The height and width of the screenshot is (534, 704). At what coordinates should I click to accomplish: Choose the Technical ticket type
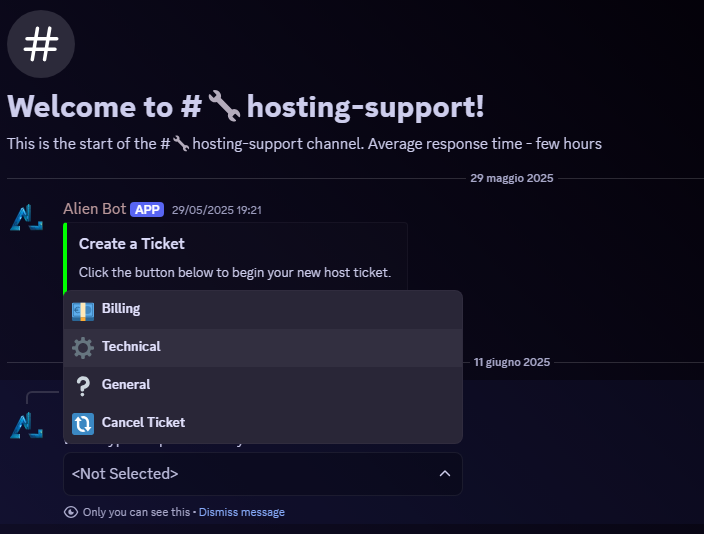click(x=263, y=348)
